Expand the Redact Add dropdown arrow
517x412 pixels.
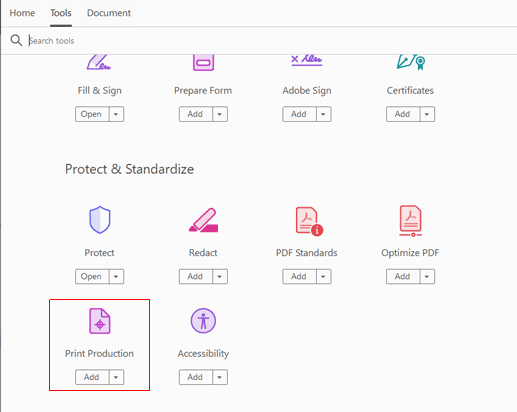tap(220, 276)
